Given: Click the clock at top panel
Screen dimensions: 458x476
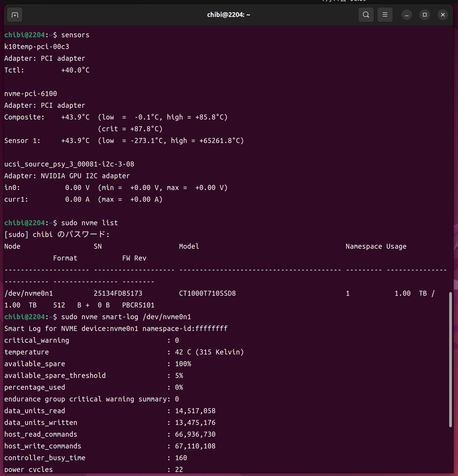Looking at the screenshot, I should 345,1.
